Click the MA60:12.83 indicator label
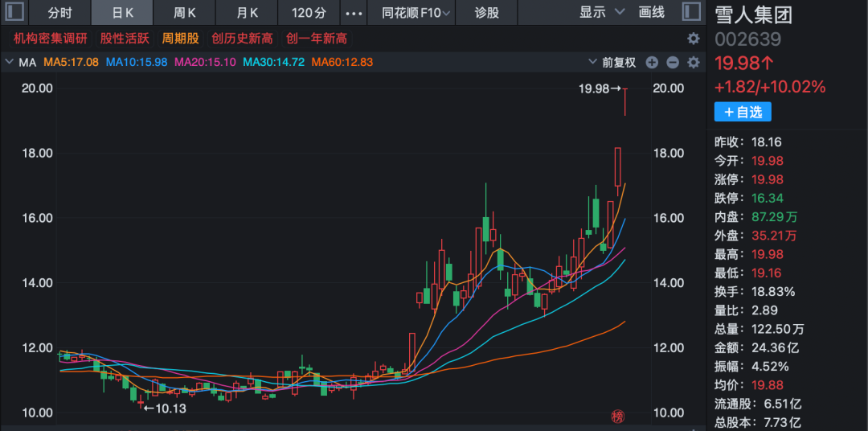This screenshot has width=868, height=431. click(342, 63)
